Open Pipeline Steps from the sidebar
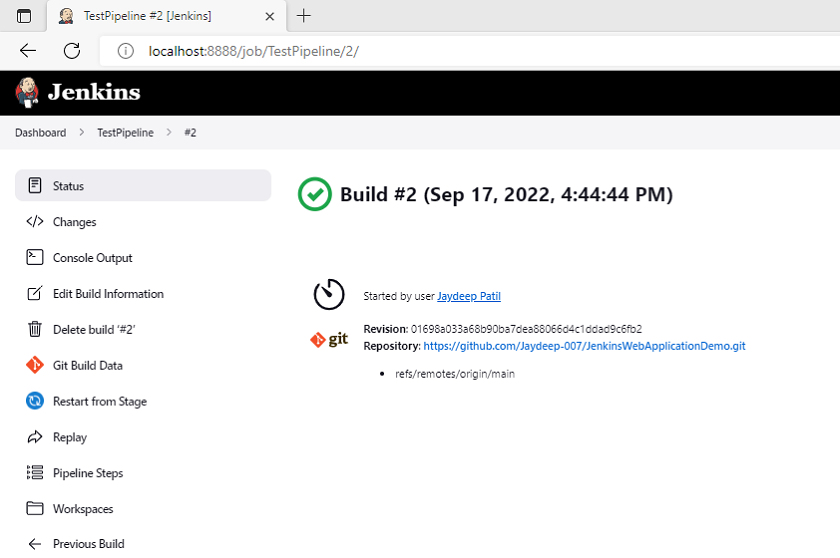840x558 pixels. (143, 472)
